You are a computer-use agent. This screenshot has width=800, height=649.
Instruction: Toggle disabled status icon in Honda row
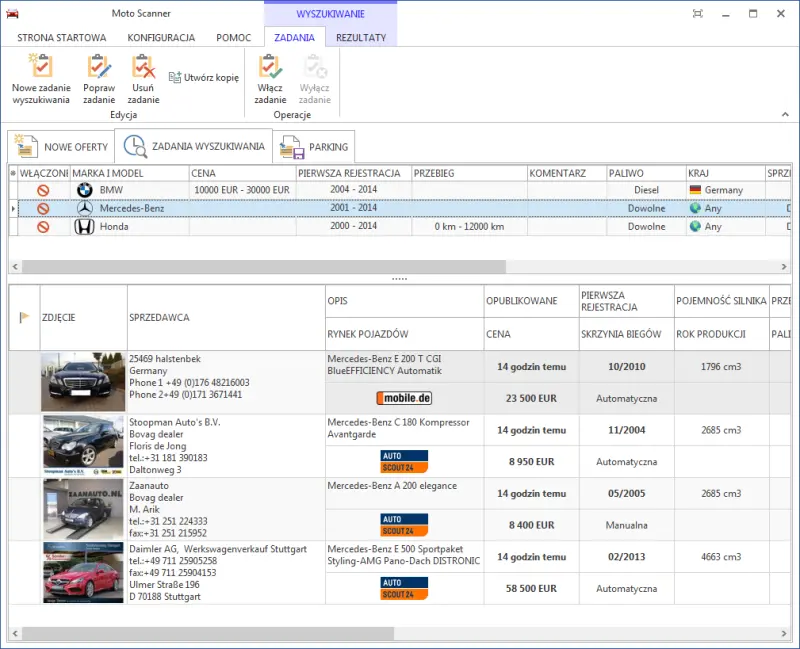(x=43, y=227)
